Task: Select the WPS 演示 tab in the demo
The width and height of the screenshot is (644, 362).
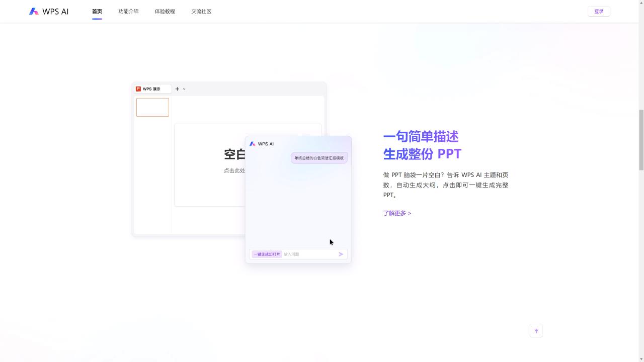Action: click(153, 89)
